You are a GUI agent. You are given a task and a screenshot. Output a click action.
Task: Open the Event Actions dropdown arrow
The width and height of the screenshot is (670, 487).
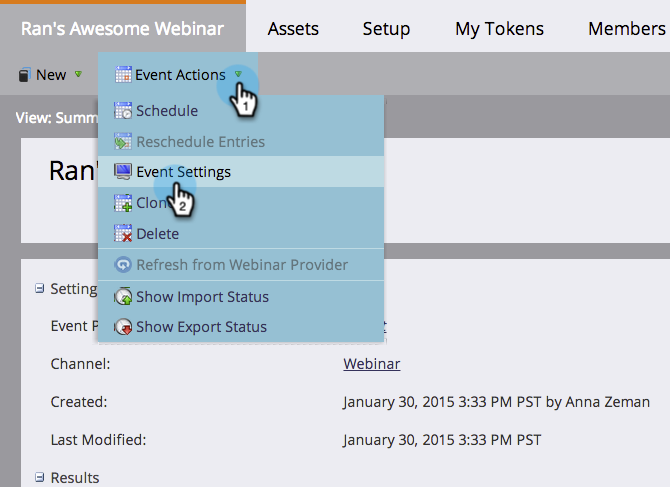click(x=238, y=74)
